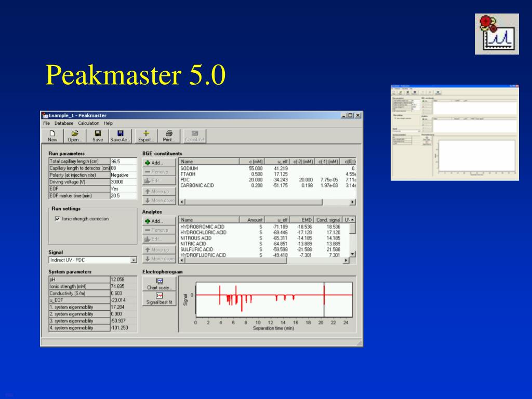
Task: Click u_EOF value -23.014
Action: (124, 300)
